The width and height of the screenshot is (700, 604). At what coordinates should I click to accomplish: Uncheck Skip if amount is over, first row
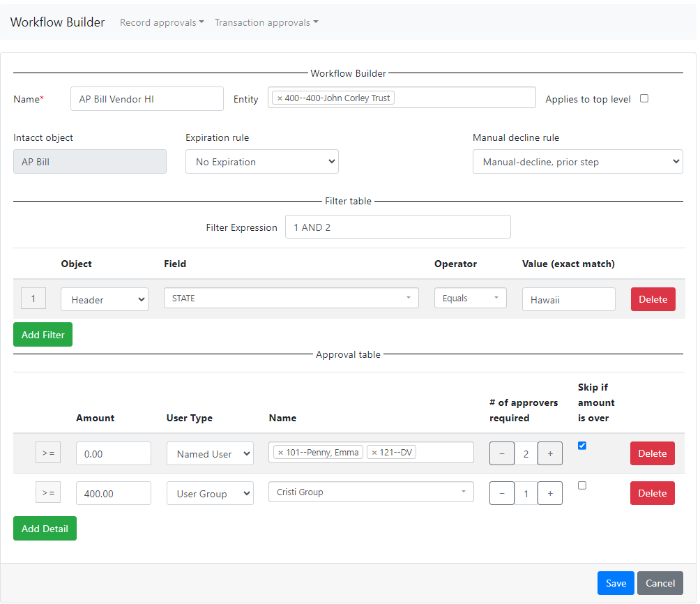[582, 446]
